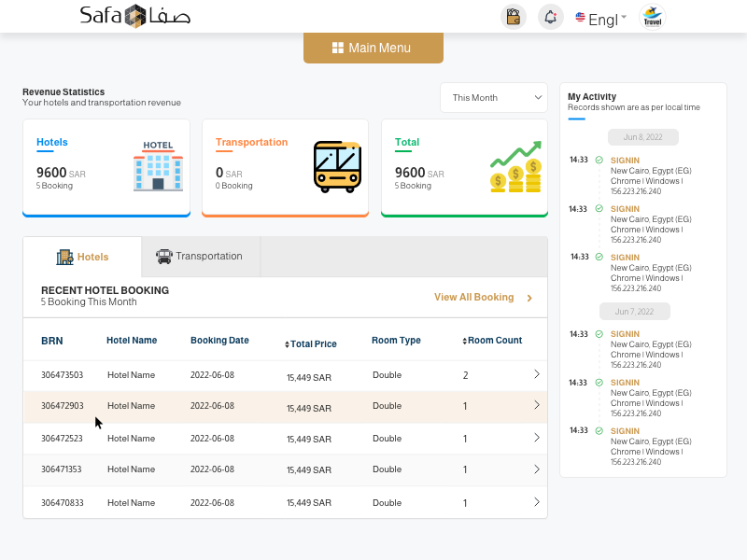Click the wallet icon in header
The height and width of the screenshot is (560, 747).
click(513, 17)
